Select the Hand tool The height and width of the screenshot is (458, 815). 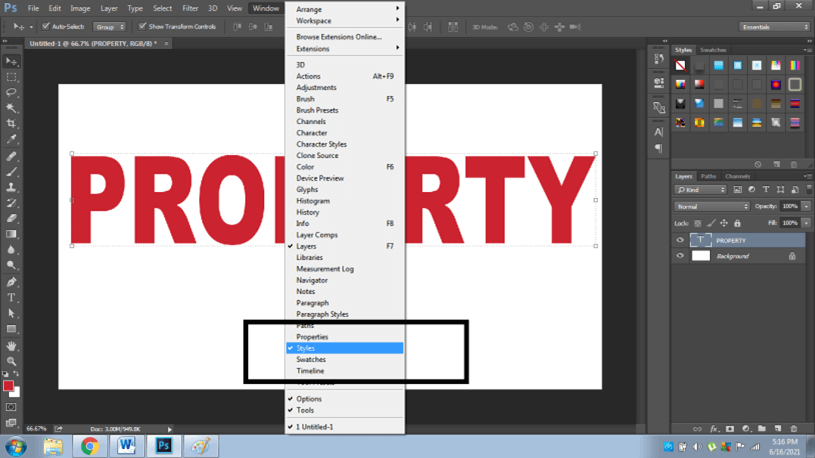click(x=12, y=346)
